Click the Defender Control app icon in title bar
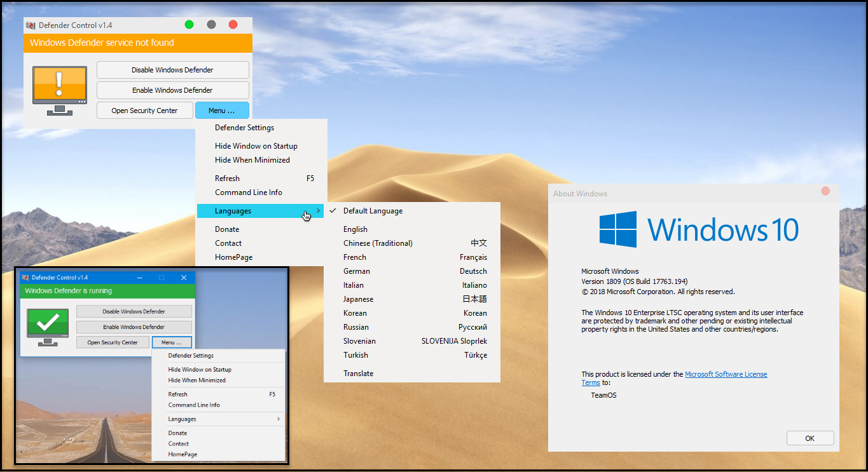This screenshot has height=472, width=868. click(30, 25)
